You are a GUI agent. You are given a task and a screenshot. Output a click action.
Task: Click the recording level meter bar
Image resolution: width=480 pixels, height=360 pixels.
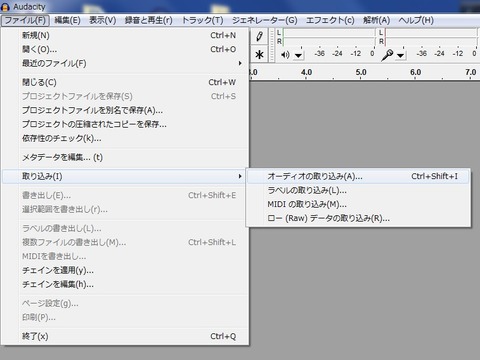coord(432,37)
